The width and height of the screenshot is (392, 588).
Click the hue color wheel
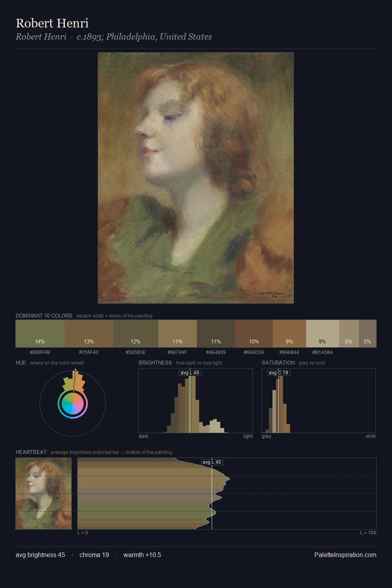click(x=73, y=403)
